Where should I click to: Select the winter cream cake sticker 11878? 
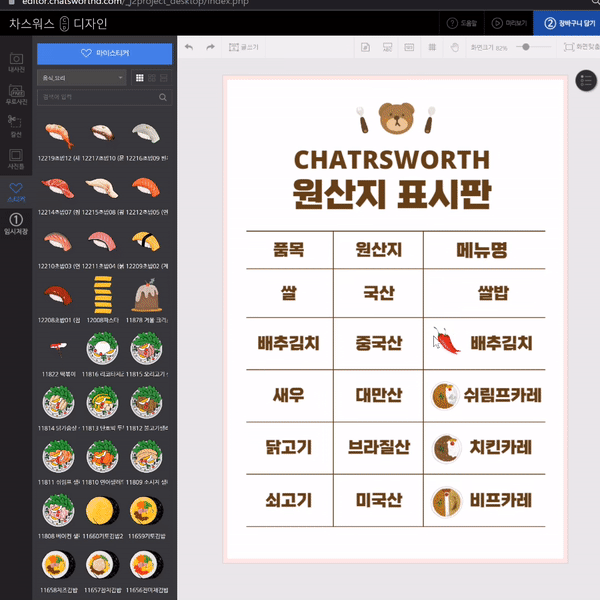[x=147, y=295]
